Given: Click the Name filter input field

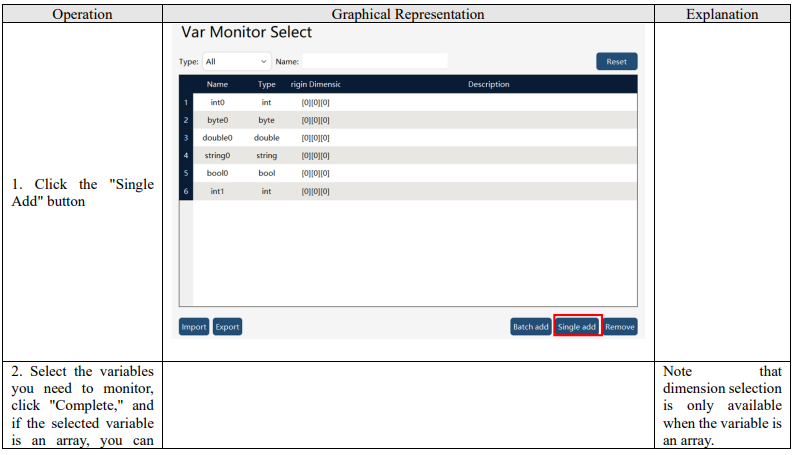Looking at the screenshot, I should pos(375,61).
